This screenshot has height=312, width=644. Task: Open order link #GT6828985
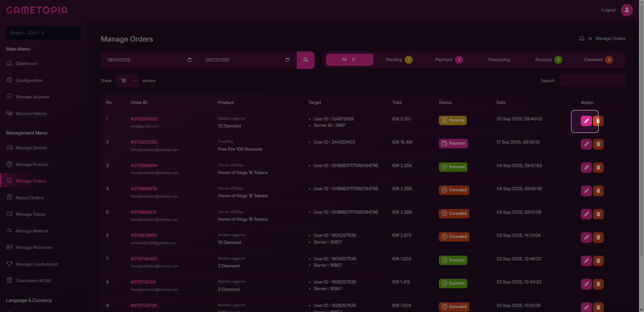pyautogui.click(x=144, y=235)
